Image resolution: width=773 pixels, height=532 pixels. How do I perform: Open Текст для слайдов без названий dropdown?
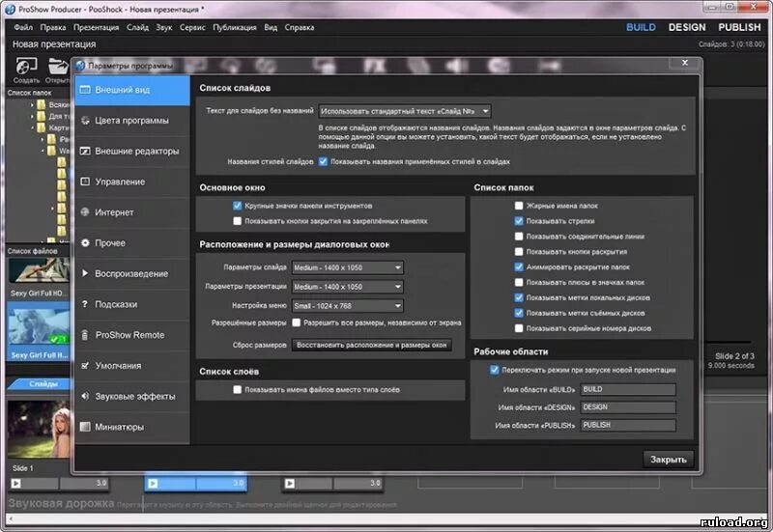[x=405, y=111]
